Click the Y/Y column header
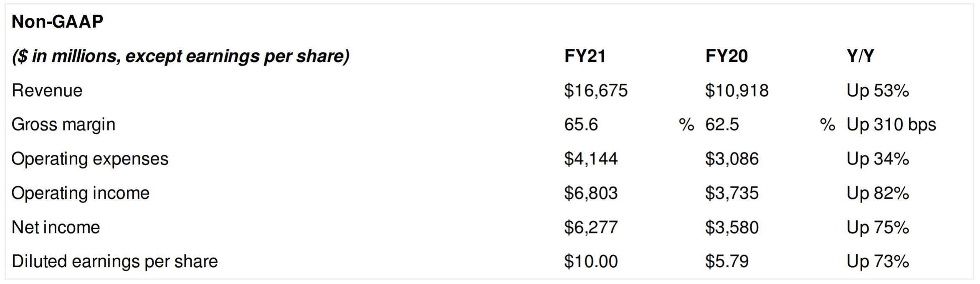Screen dimensions: 980x284 (x=860, y=56)
